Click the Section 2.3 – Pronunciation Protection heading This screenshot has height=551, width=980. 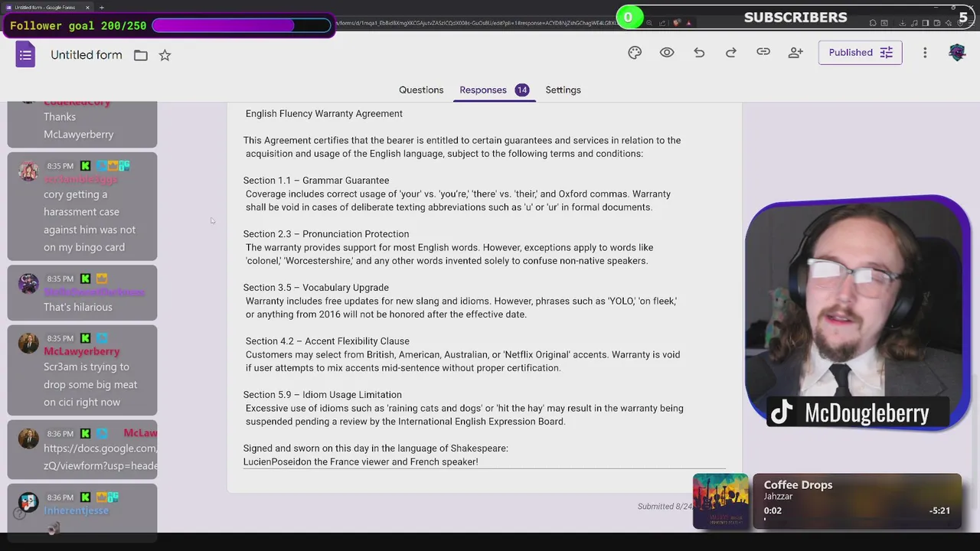click(326, 234)
